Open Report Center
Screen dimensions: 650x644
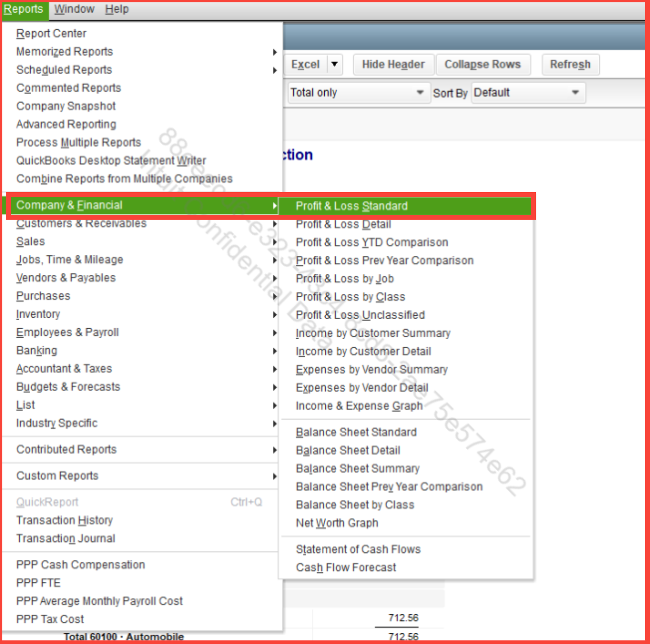click(51, 33)
